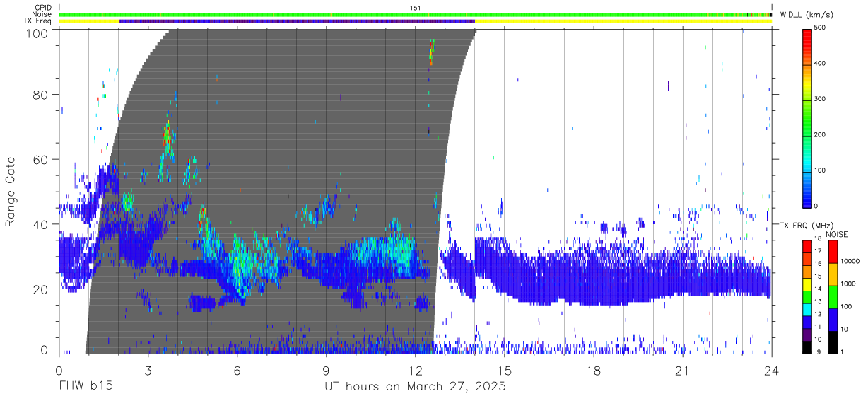Image resolution: width=868 pixels, height=401 pixels.
Task: Click the 300 tick on the width colorbar
Action: tap(821, 99)
